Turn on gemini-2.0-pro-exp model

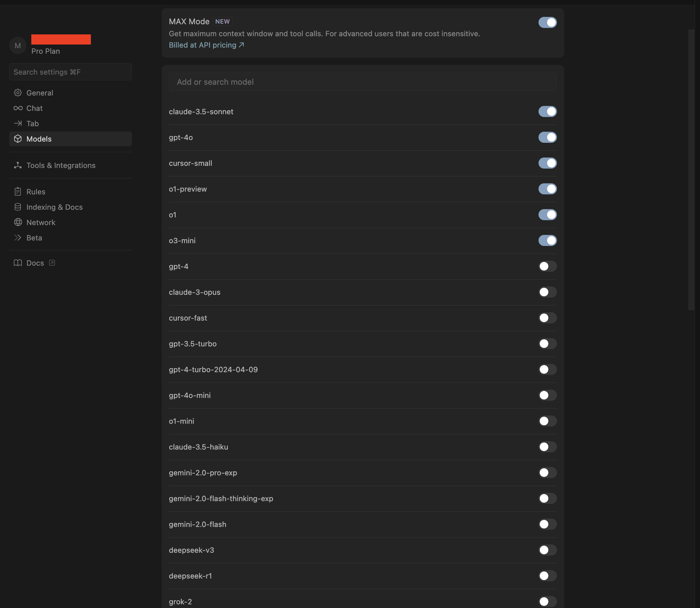pyautogui.click(x=547, y=472)
